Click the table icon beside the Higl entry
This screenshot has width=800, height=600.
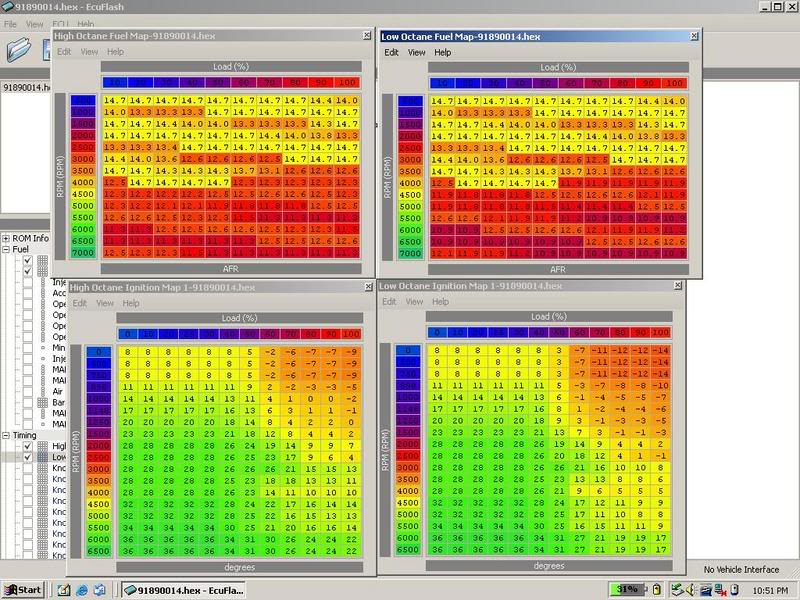43,446
